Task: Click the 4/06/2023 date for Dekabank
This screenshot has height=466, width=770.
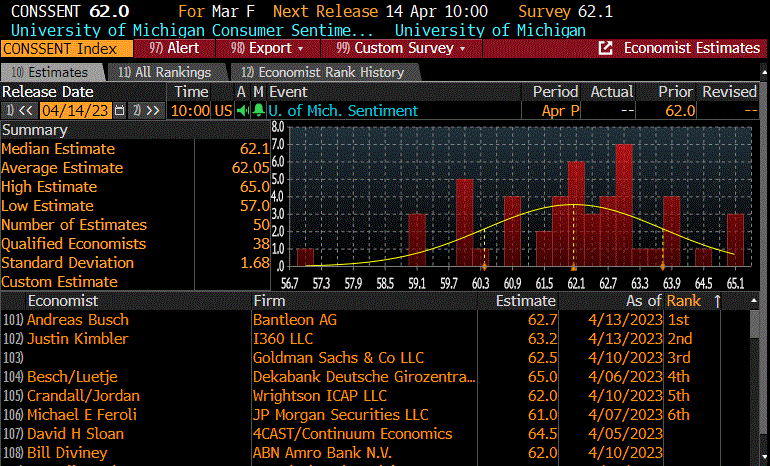Action: point(625,377)
